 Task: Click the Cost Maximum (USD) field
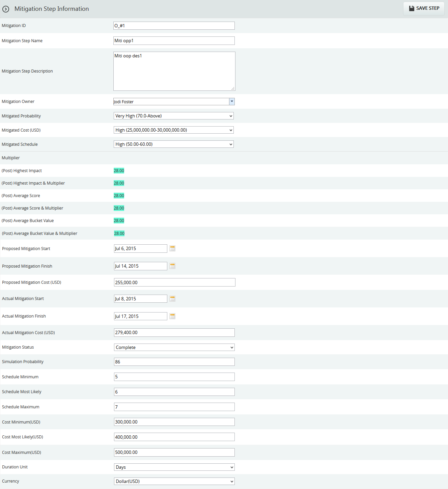coord(174,452)
